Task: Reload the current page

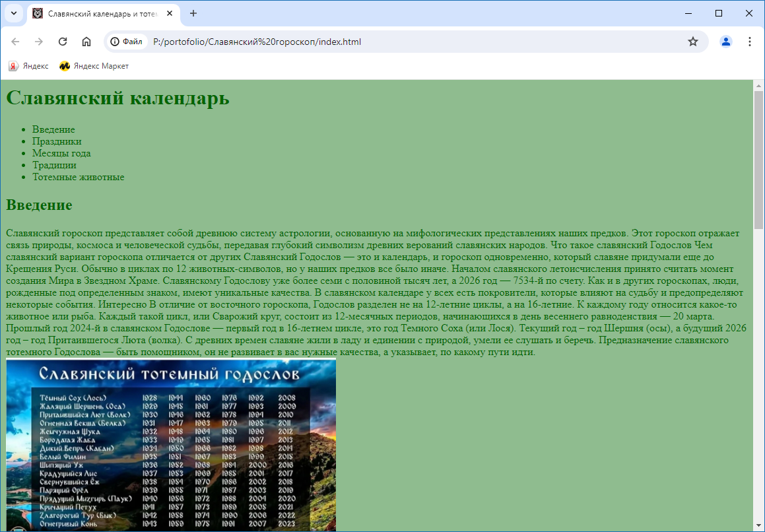Action: tap(63, 42)
